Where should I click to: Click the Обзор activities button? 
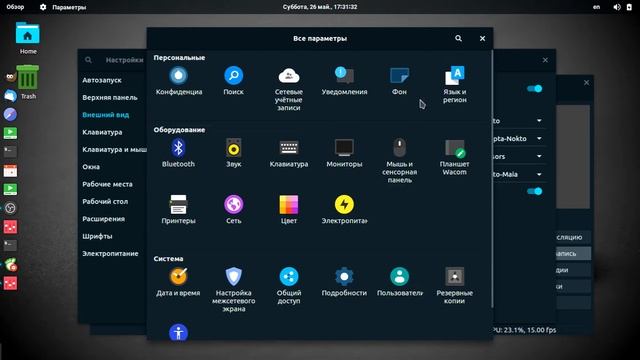click(15, 7)
